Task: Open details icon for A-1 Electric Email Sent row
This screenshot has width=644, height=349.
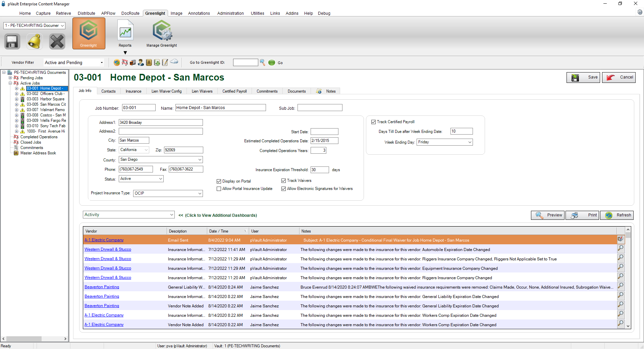Action: (x=621, y=239)
